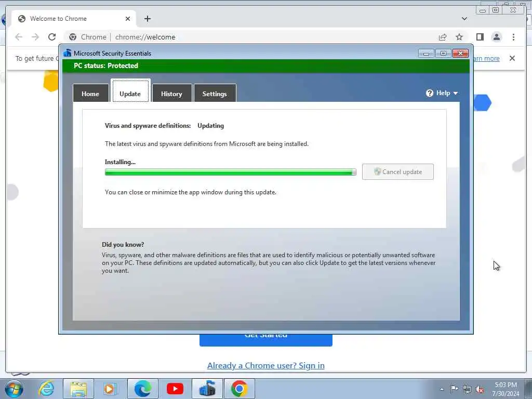This screenshot has width=532, height=399.
Task: Open the Settings tab
Action: [215, 94]
